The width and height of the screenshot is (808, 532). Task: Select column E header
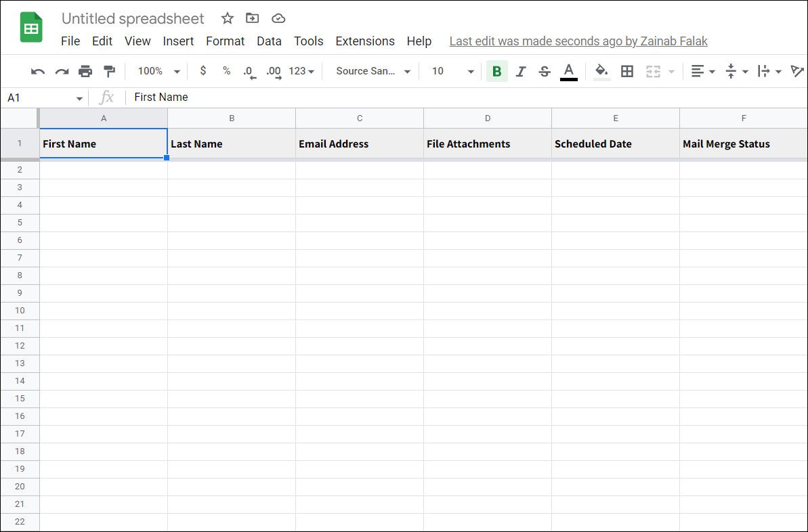coord(616,118)
